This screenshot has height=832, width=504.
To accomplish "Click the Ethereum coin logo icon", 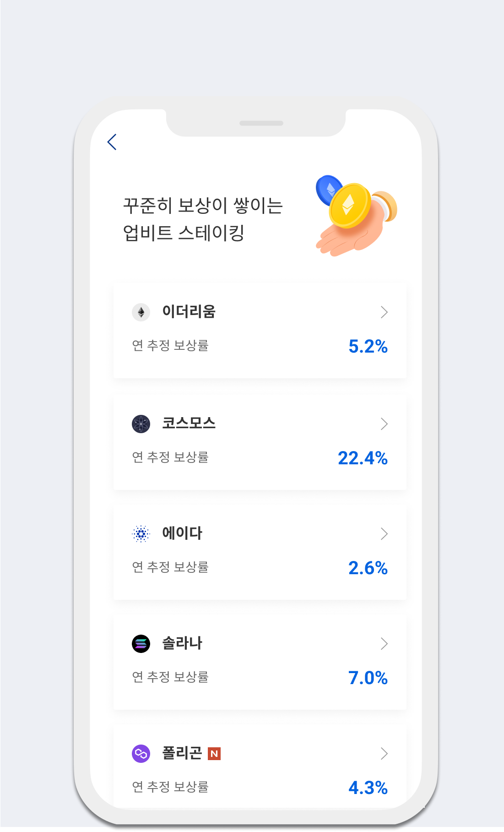I will [x=141, y=312].
